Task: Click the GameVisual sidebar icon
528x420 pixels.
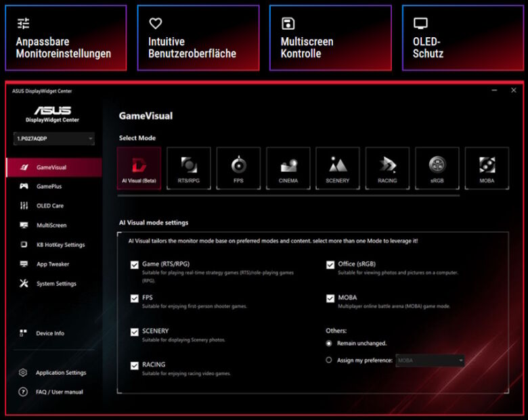Action: 24,167
